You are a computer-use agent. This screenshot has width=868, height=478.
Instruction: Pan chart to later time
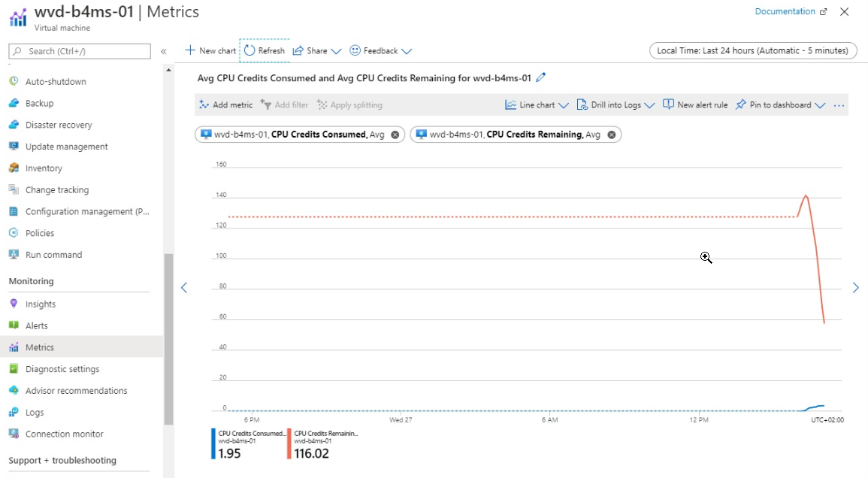tap(856, 287)
